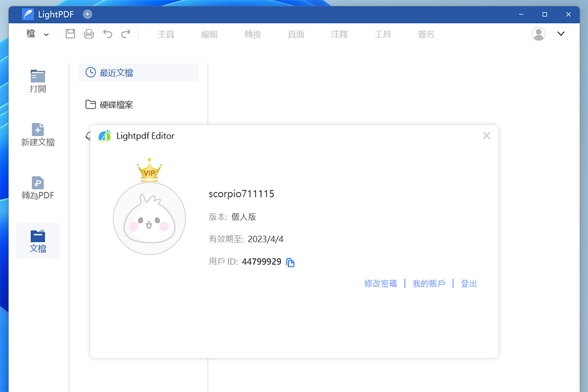Select 轉為PDF in the sidebar
This screenshot has width=588, height=392.
pos(37,188)
